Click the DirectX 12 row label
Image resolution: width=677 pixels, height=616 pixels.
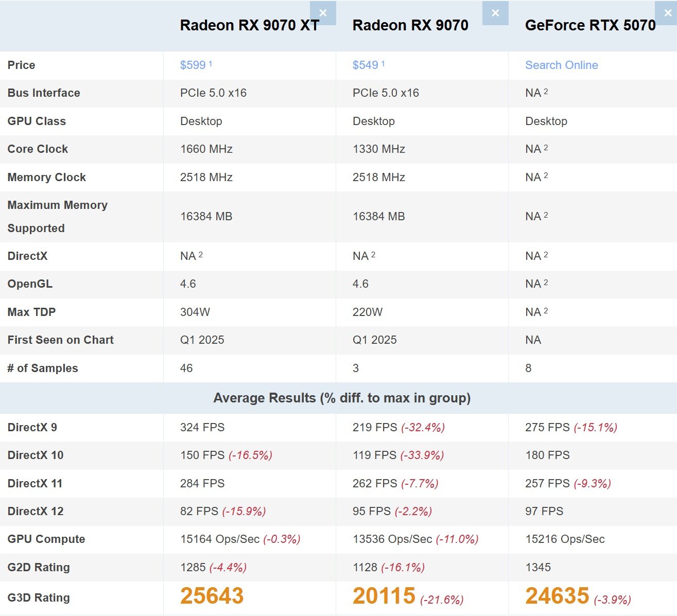(x=36, y=511)
